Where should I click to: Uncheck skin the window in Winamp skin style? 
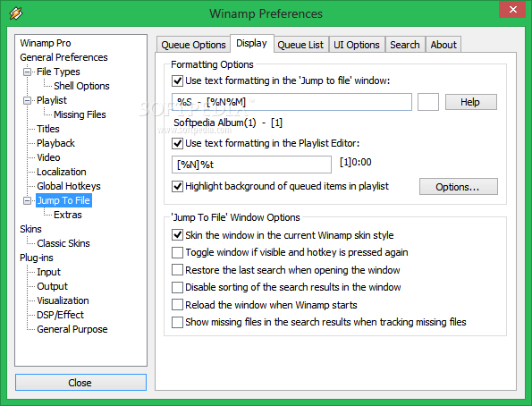pos(177,235)
